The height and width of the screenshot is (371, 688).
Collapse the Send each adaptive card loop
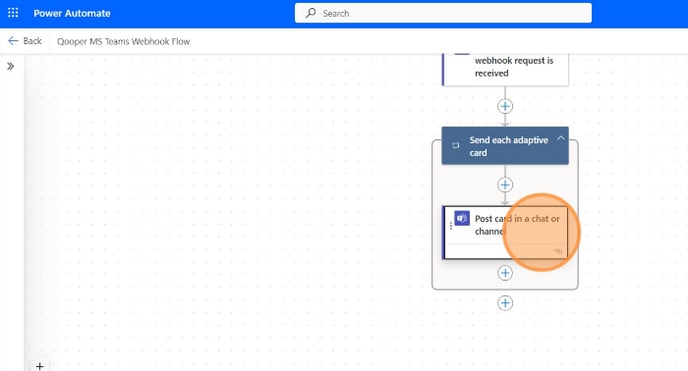560,138
